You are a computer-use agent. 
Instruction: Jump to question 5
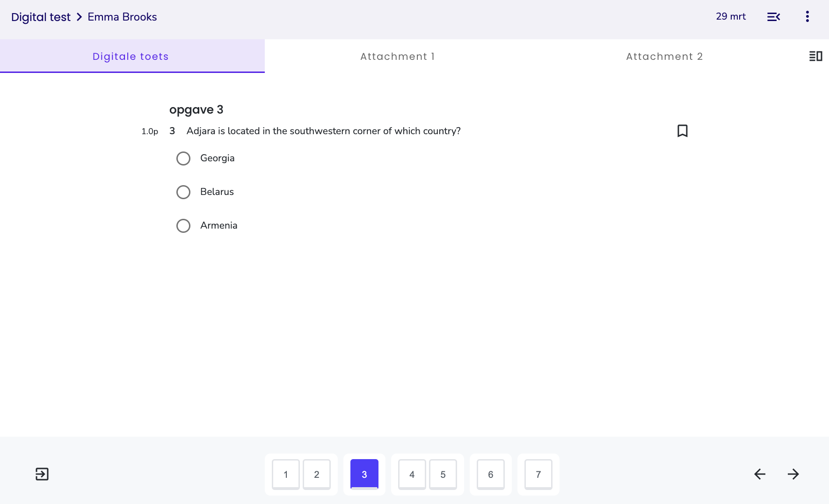(443, 475)
